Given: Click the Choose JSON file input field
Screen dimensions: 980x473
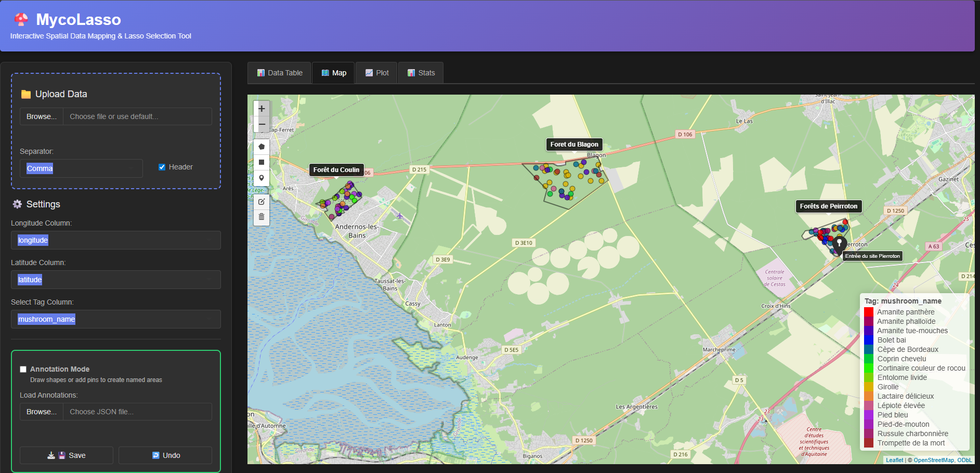Looking at the screenshot, I should click(x=137, y=411).
